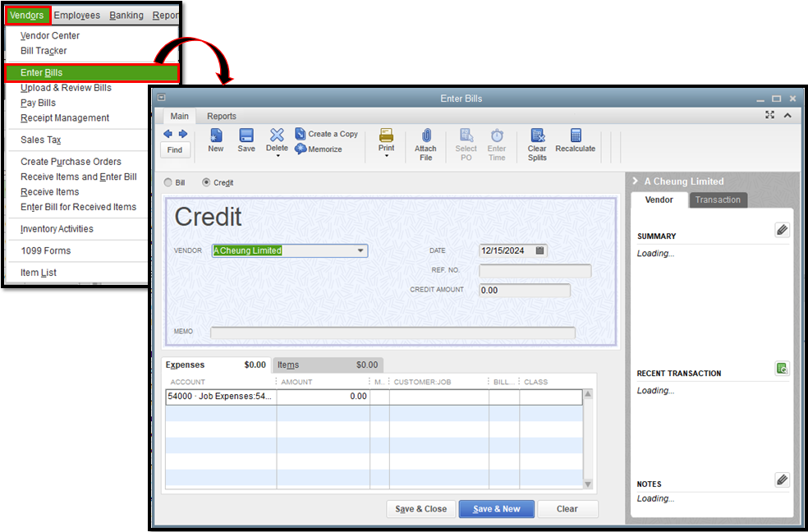The height and width of the screenshot is (532, 808).
Task: Open the calendar icon beside Date field
Action: pyautogui.click(x=539, y=250)
